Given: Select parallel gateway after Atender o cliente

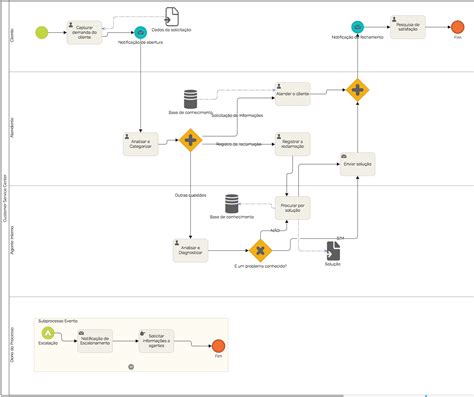Looking at the screenshot, I should [357, 90].
